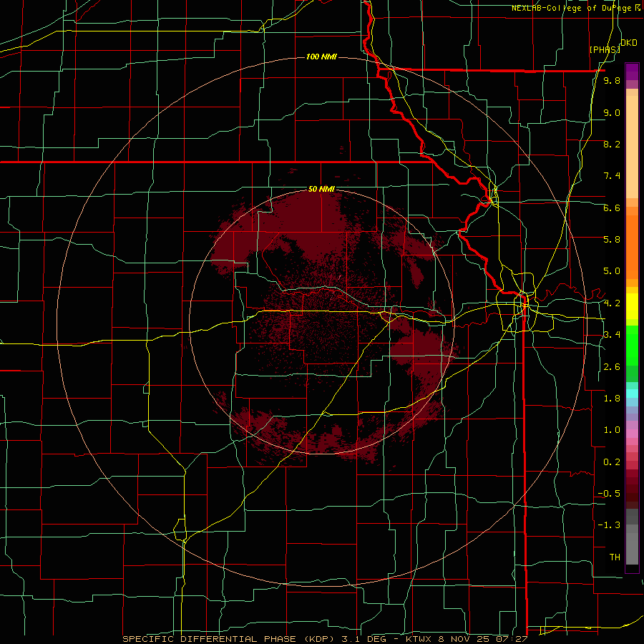The height and width of the screenshot is (644, 644).
Task: Click the 4.2 value on the color scale
Action: 612,303
